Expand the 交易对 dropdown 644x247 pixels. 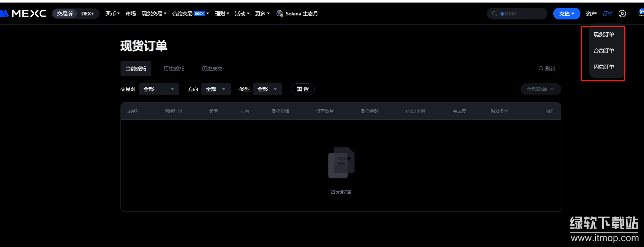tap(159, 89)
